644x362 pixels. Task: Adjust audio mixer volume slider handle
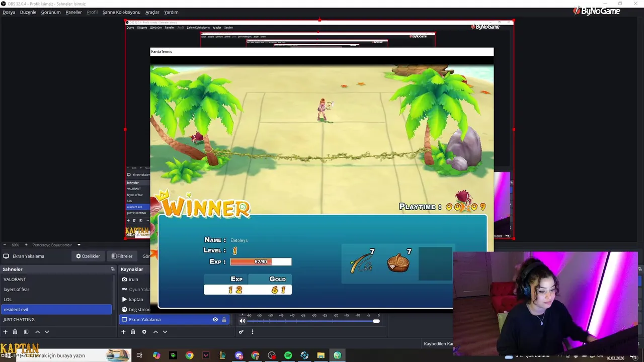click(376, 321)
